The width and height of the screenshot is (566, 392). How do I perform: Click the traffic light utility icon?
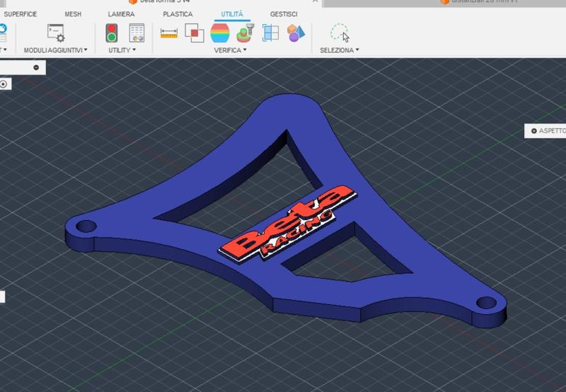click(x=112, y=33)
